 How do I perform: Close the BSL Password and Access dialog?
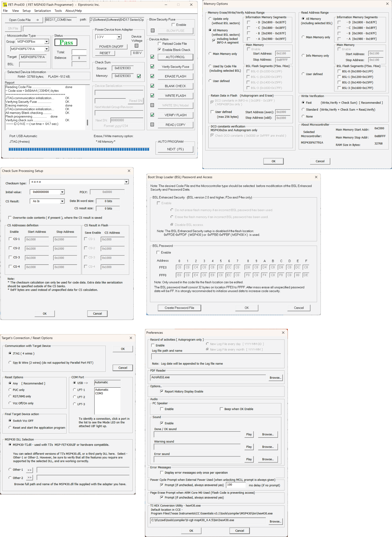(316, 177)
